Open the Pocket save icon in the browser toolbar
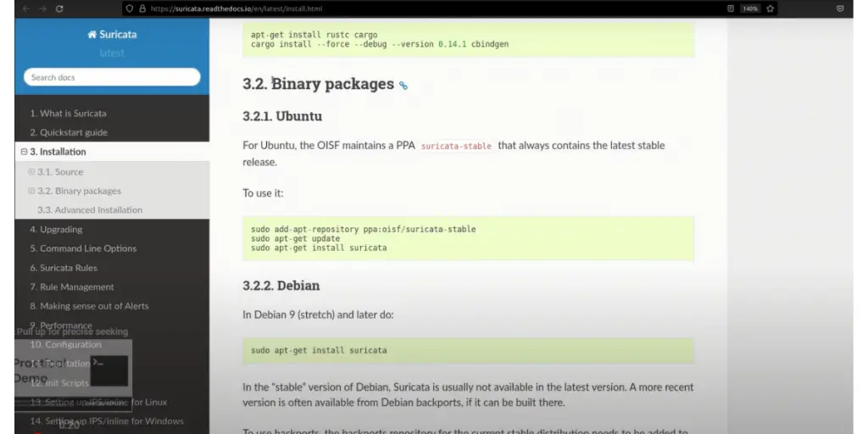Viewport: 868px width, 434px height. (x=840, y=8)
